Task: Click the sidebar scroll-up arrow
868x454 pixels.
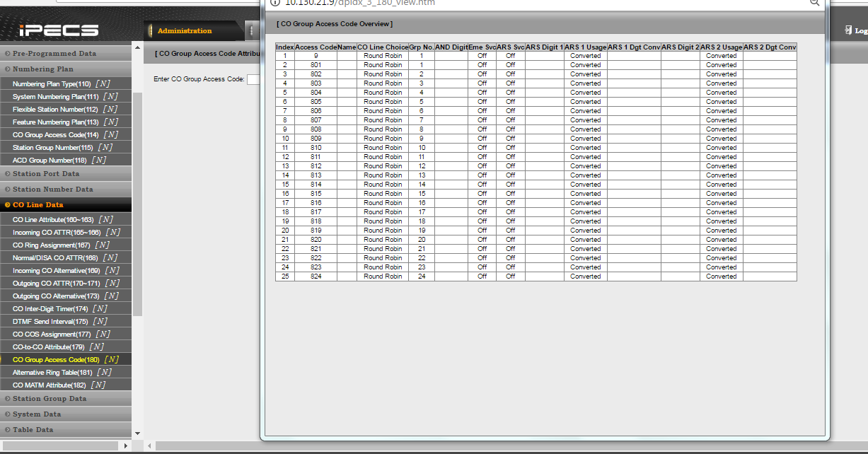Action: tap(137, 48)
